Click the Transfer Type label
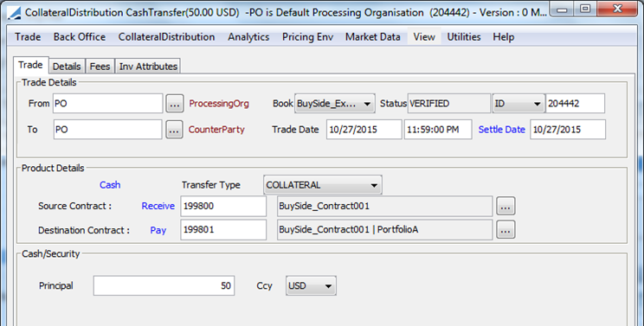Image resolution: width=644 pixels, height=326 pixels. point(211,185)
